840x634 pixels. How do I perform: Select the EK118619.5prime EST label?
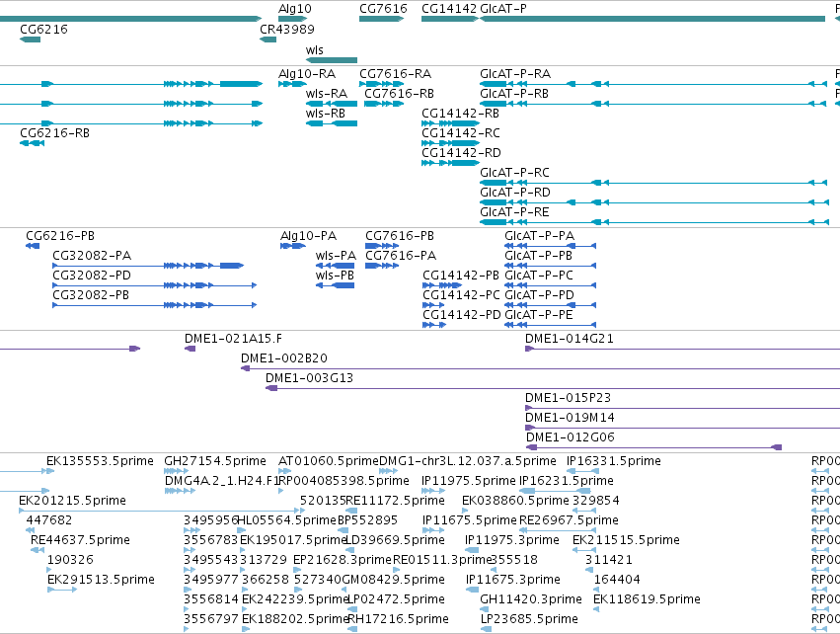tap(647, 599)
